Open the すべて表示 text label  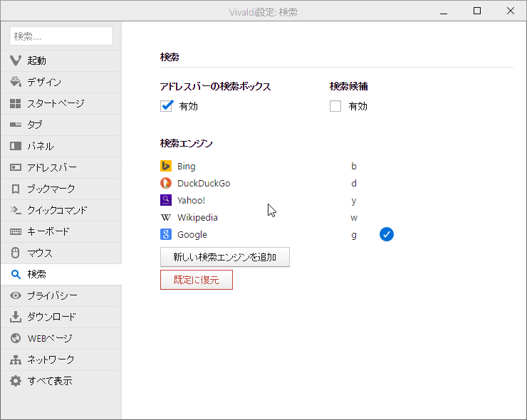click(x=50, y=381)
